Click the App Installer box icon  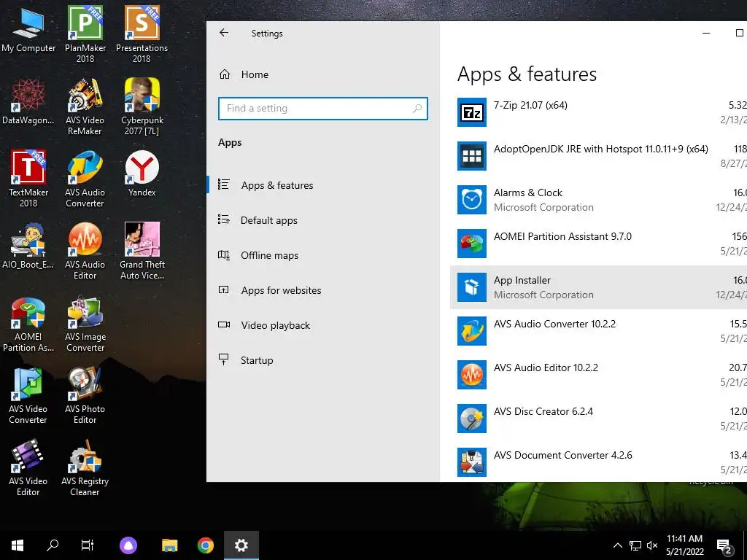[x=472, y=287]
